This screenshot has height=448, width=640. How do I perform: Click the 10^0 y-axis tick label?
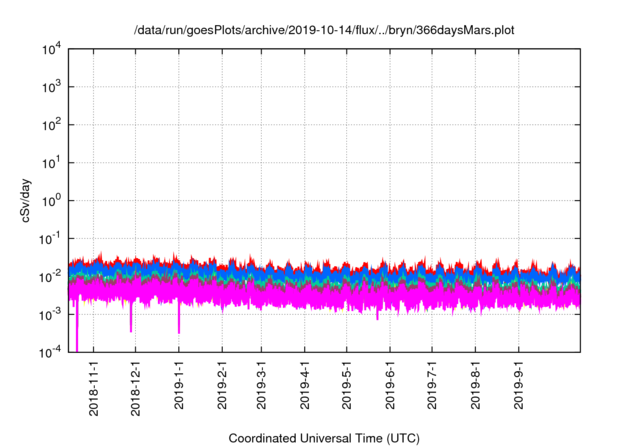(52, 200)
